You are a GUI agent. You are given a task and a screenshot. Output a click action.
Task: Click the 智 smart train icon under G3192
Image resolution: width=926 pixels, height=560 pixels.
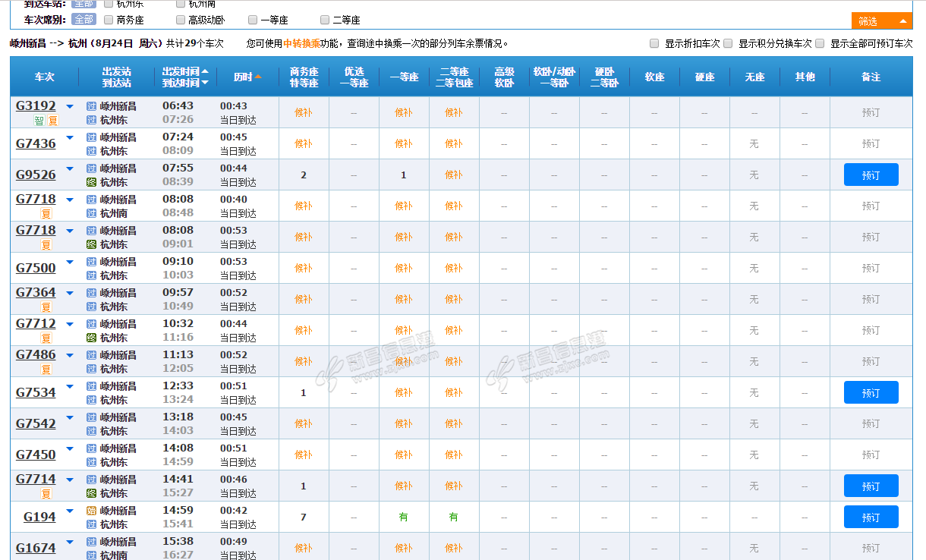(x=39, y=121)
